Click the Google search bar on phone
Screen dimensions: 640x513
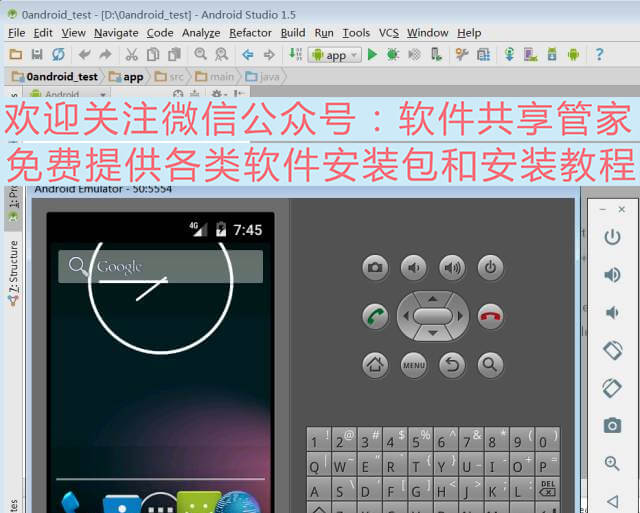click(x=160, y=266)
